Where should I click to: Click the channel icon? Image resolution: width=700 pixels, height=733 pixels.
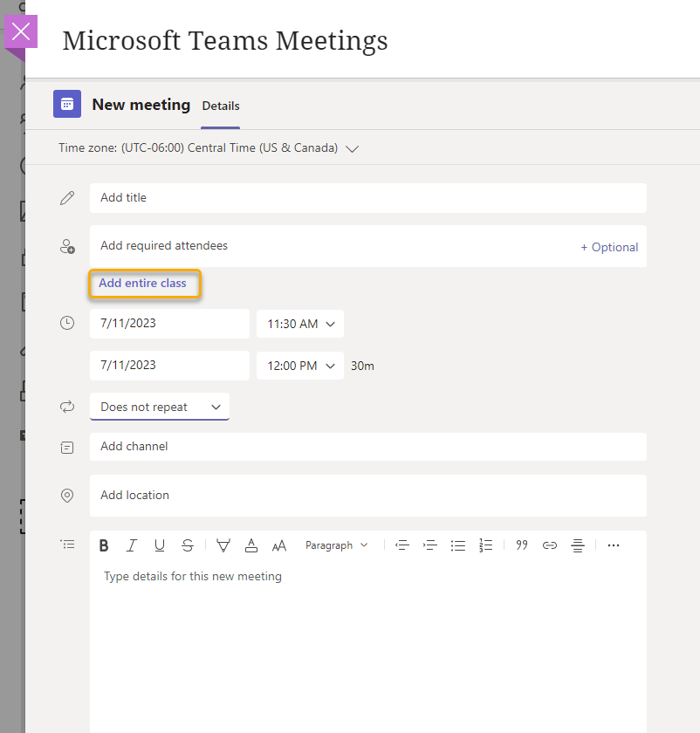[67, 448]
